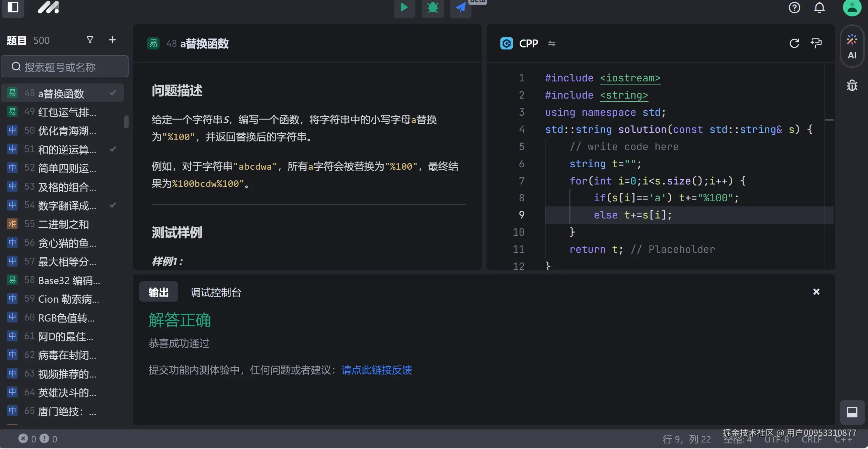
Task: Select problem 48 a替换函数
Action: pyautogui.click(x=63, y=93)
